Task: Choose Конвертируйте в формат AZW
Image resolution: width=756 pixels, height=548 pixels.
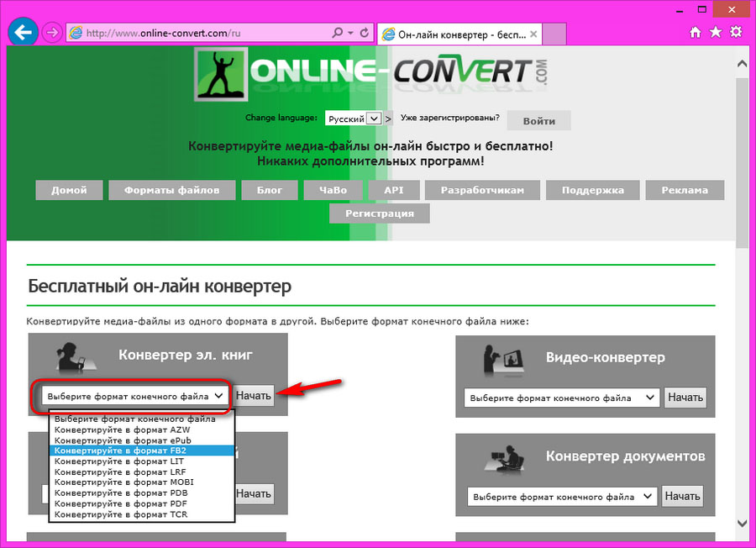Action: 142,429
